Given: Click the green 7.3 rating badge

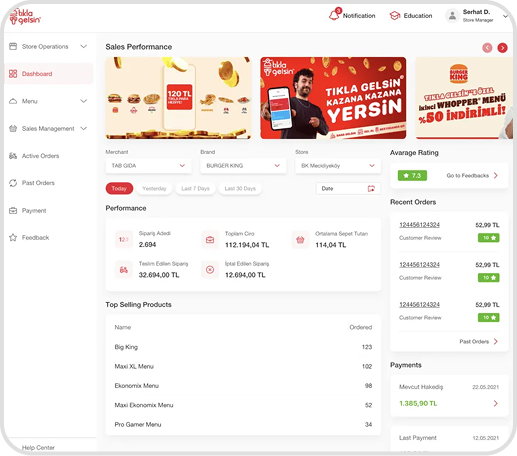Looking at the screenshot, I should [x=412, y=175].
